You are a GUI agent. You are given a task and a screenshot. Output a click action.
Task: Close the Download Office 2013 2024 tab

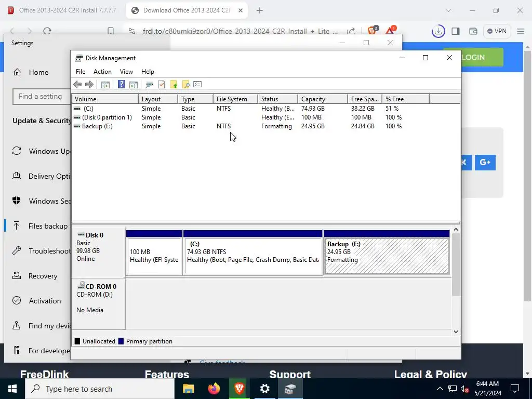(x=241, y=10)
